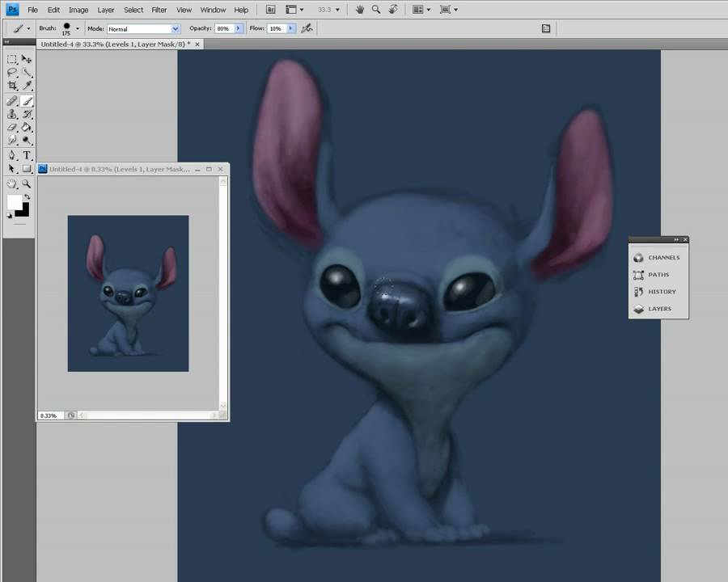Click the Opacity 80% field

point(224,28)
